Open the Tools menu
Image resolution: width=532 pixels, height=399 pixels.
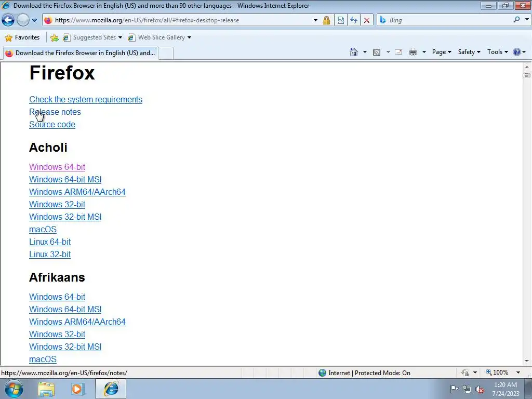(497, 52)
